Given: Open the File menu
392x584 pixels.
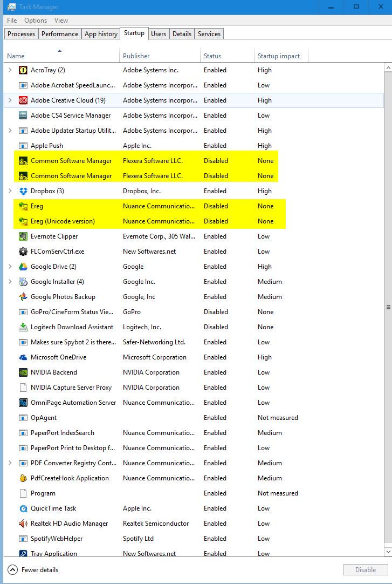Looking at the screenshot, I should [x=12, y=21].
